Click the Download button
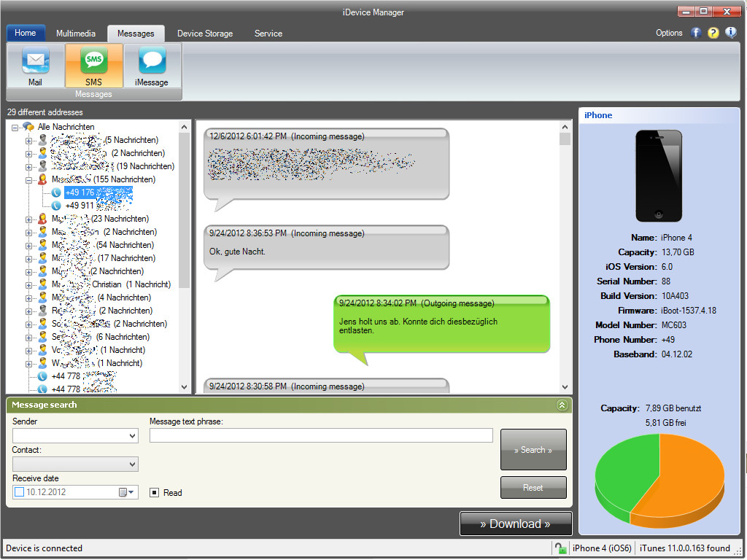Image resolution: width=747 pixels, height=560 pixels. coord(516,524)
